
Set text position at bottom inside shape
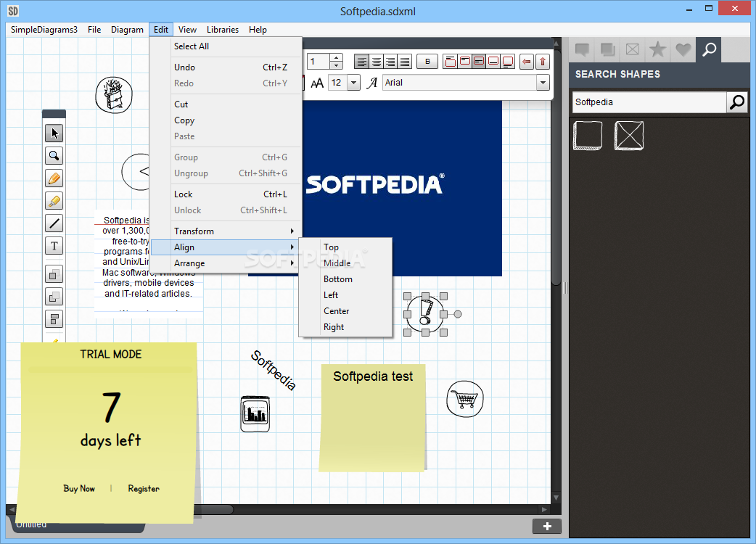coord(493,62)
